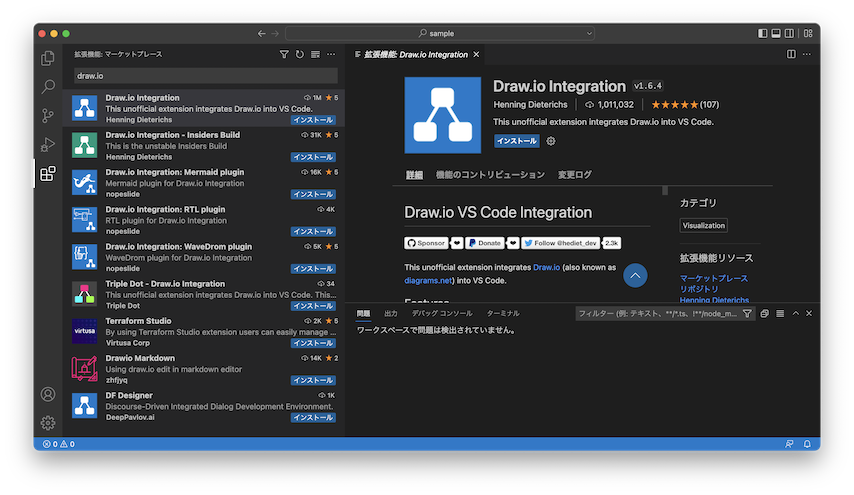Screen dimensions: 854x495
Task: Click the large install button in details
Action: pos(517,141)
